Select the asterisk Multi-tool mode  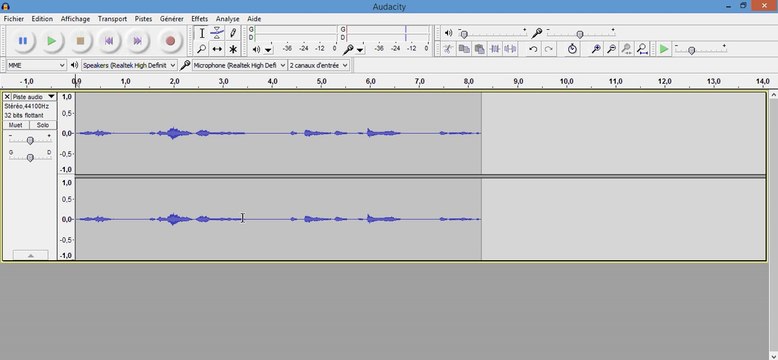pyautogui.click(x=233, y=49)
